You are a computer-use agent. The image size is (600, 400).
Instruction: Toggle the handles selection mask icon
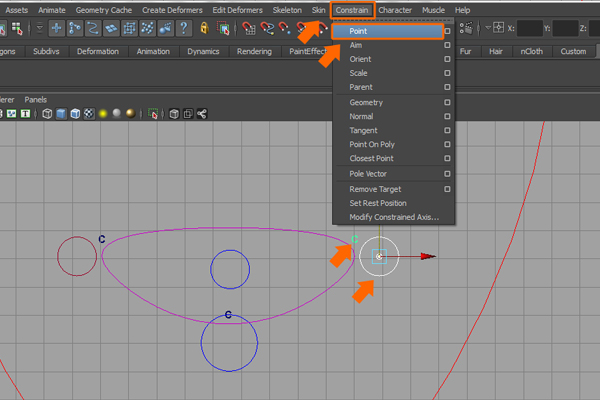click(57, 28)
